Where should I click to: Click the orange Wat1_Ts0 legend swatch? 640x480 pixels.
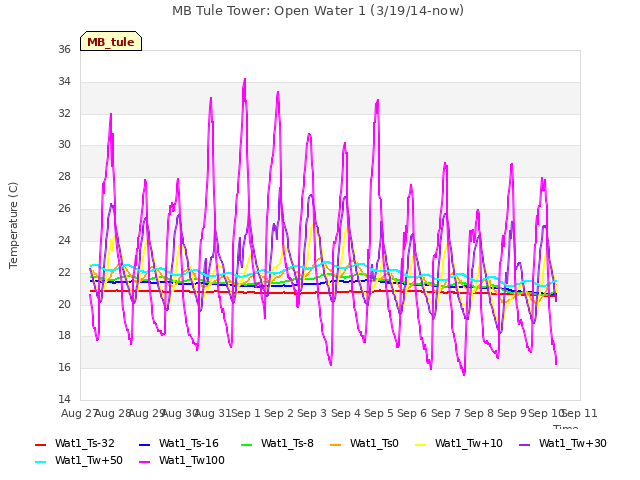click(336, 444)
